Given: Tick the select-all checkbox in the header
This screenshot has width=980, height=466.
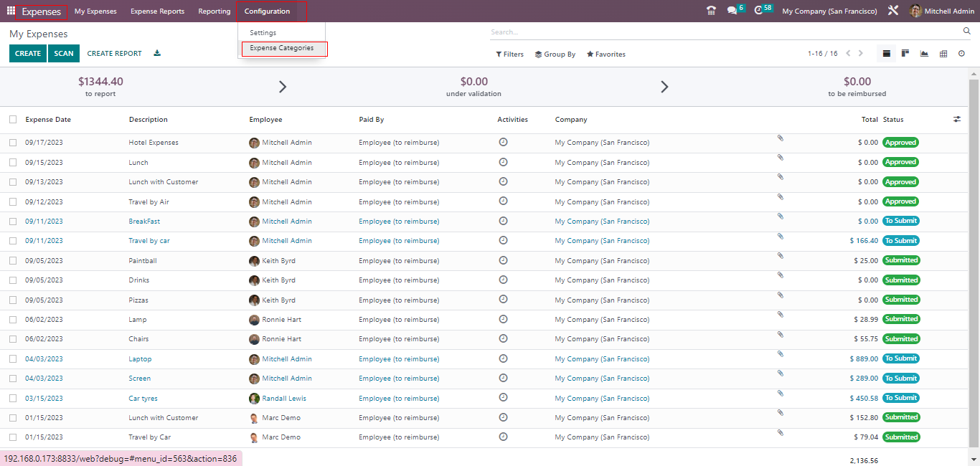Looking at the screenshot, I should coord(13,120).
